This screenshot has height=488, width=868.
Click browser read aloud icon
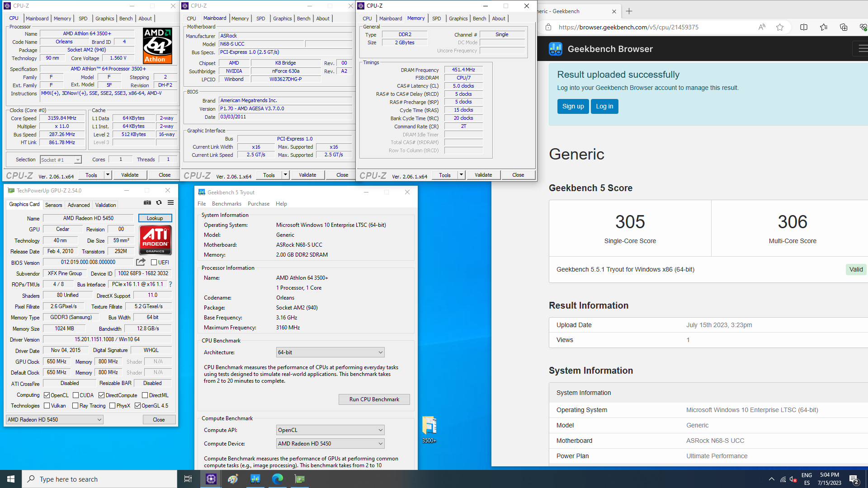(x=762, y=27)
